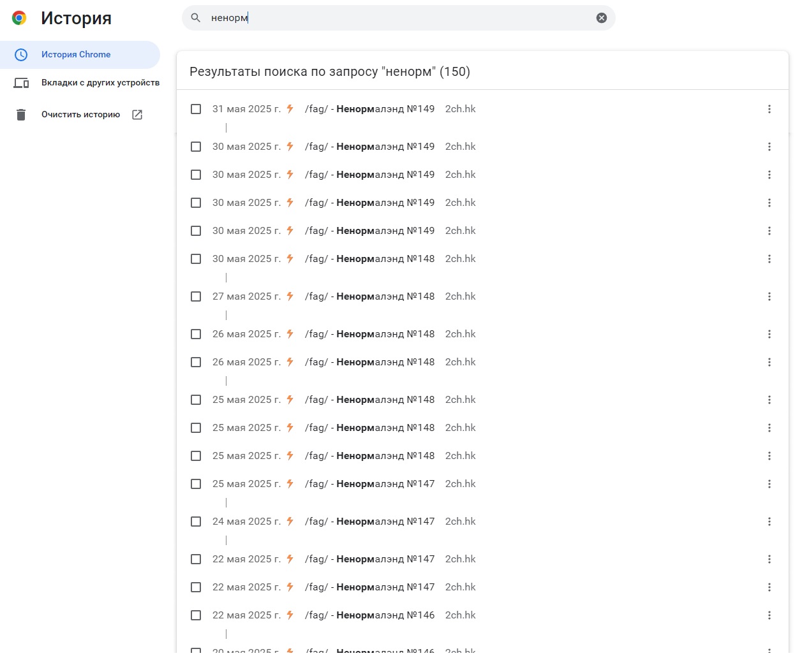Clear the search query with the X button
This screenshot has width=802, height=672.
click(601, 18)
